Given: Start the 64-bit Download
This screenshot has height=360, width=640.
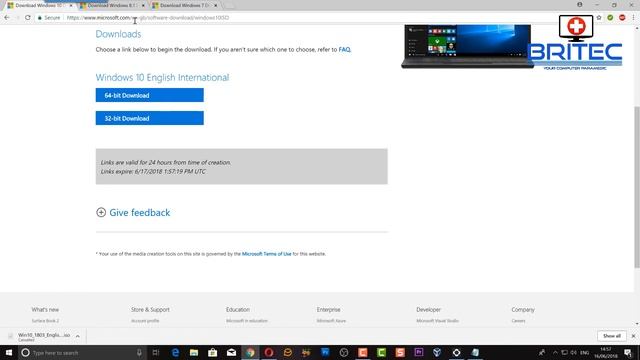Looking at the screenshot, I should (x=149, y=95).
